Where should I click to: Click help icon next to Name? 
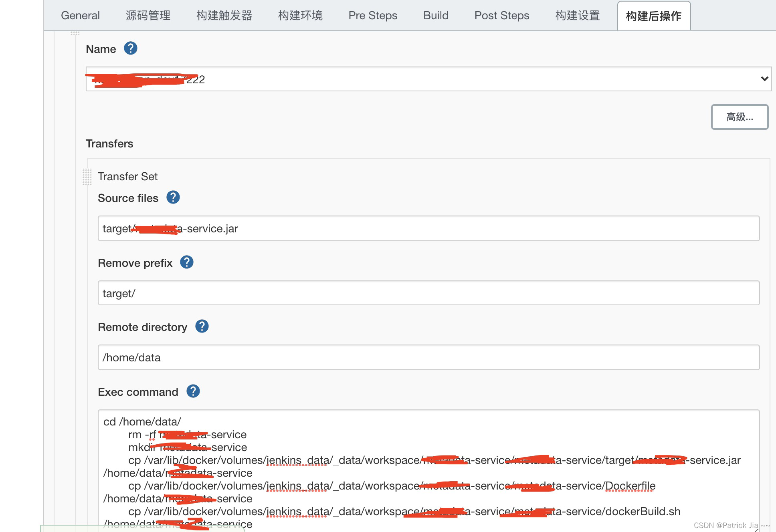tap(130, 48)
